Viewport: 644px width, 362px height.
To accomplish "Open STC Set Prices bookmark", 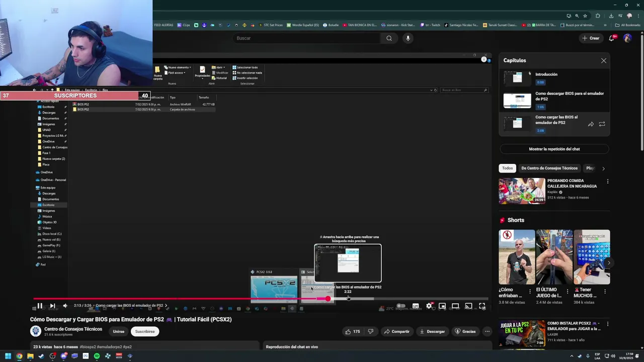I will 271,25.
